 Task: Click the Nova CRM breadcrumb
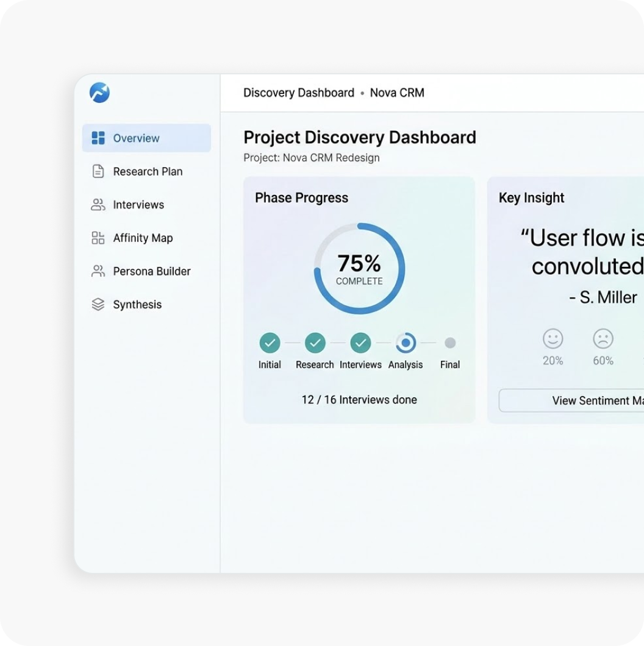coord(397,93)
